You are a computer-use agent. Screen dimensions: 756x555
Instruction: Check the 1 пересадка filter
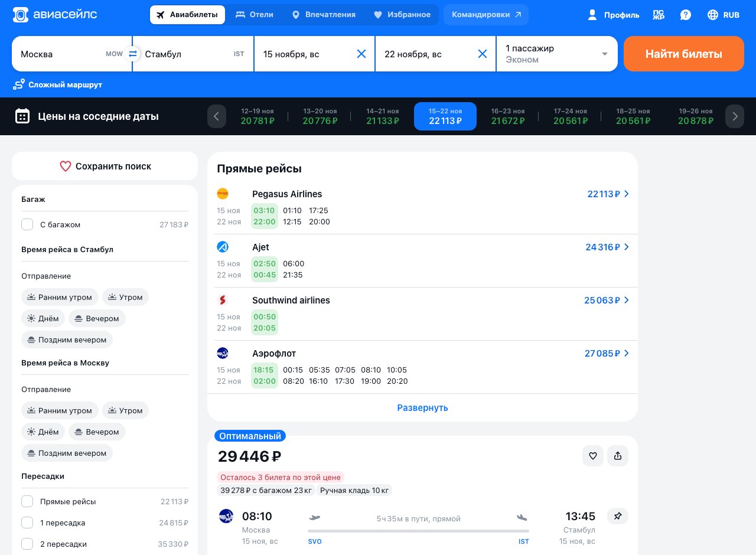pos(27,523)
